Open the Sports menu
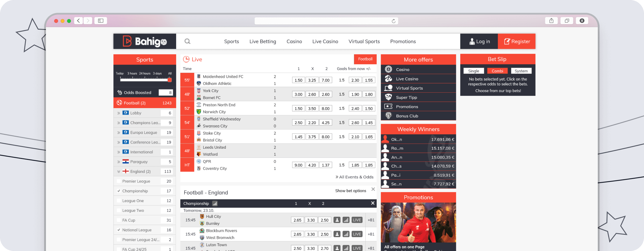Viewport: 644px width, 251px height. point(232,42)
